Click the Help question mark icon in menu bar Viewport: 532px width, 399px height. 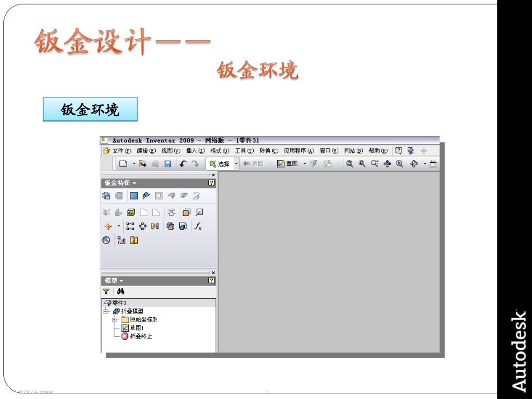click(x=399, y=151)
